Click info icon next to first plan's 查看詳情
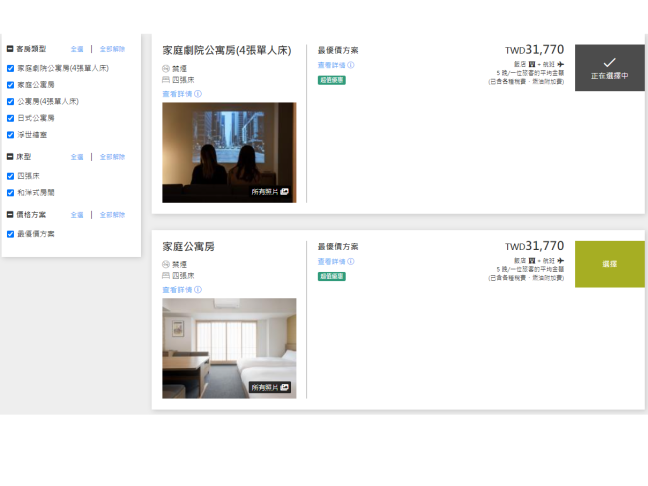This screenshot has height=486, width=648. coord(352,65)
